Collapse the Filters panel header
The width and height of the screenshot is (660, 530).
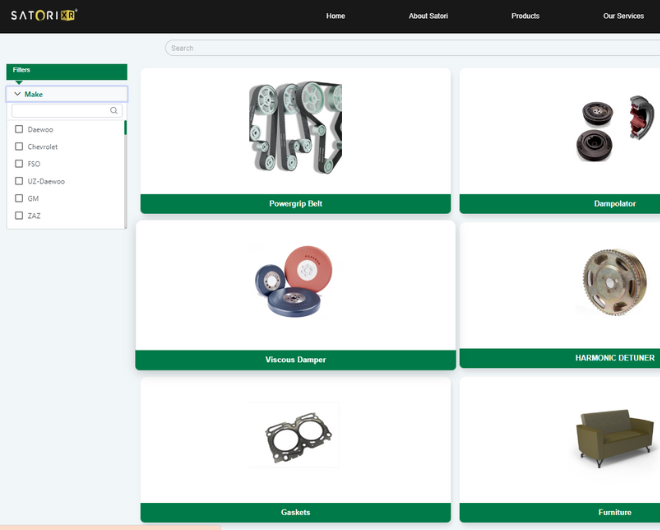[x=66, y=71]
